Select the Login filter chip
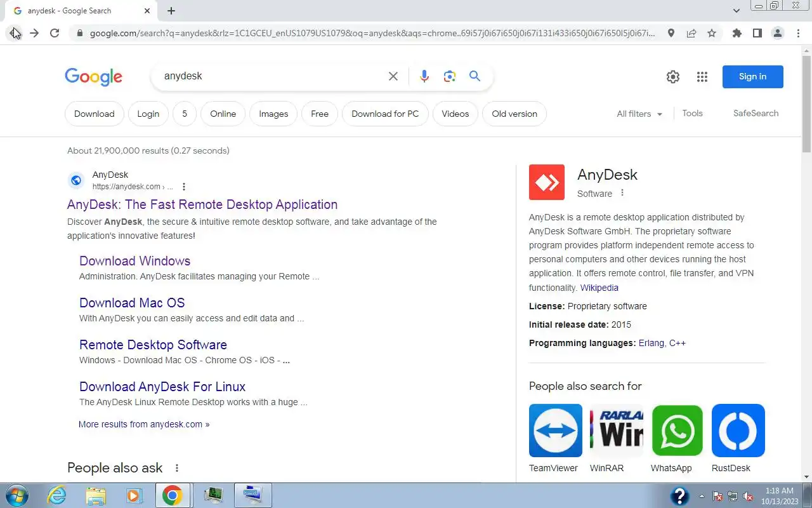 click(x=148, y=114)
